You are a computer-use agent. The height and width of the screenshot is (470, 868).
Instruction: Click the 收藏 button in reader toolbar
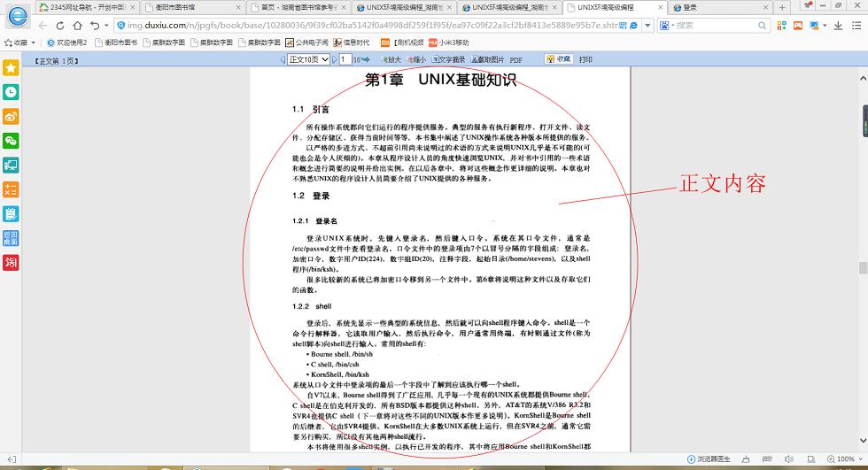tap(559, 59)
